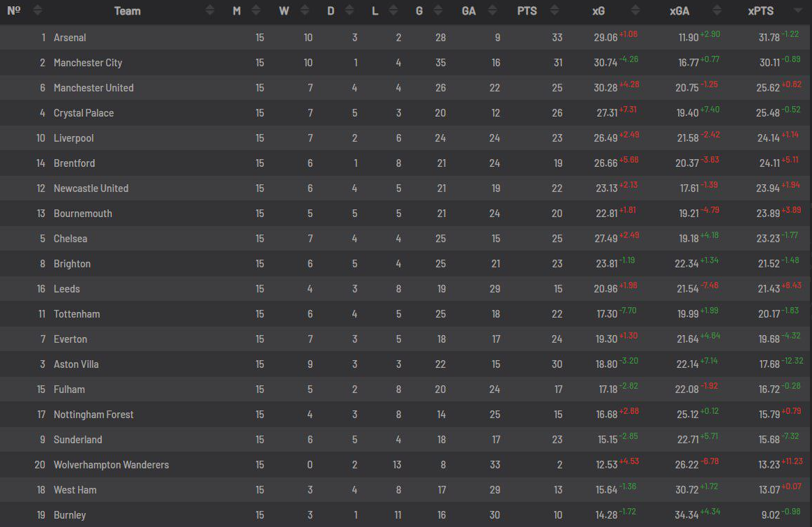Click the sort arrows beside the xG column
The image size is (812, 527).
tap(635, 10)
